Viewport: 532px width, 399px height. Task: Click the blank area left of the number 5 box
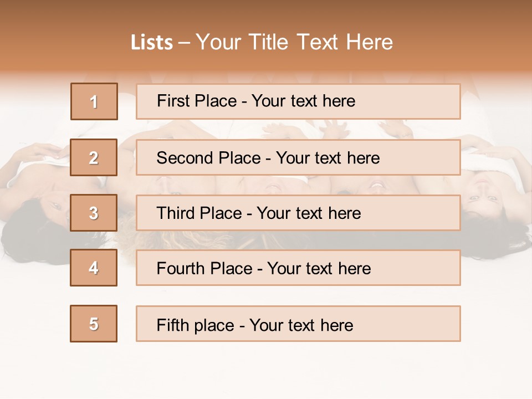tap(33, 324)
